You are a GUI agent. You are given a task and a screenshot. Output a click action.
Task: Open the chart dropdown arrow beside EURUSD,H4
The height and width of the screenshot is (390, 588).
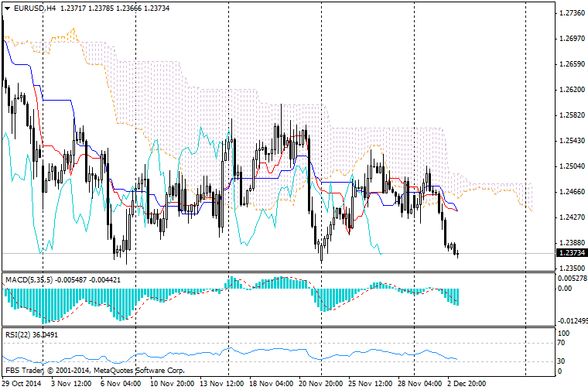8,9
